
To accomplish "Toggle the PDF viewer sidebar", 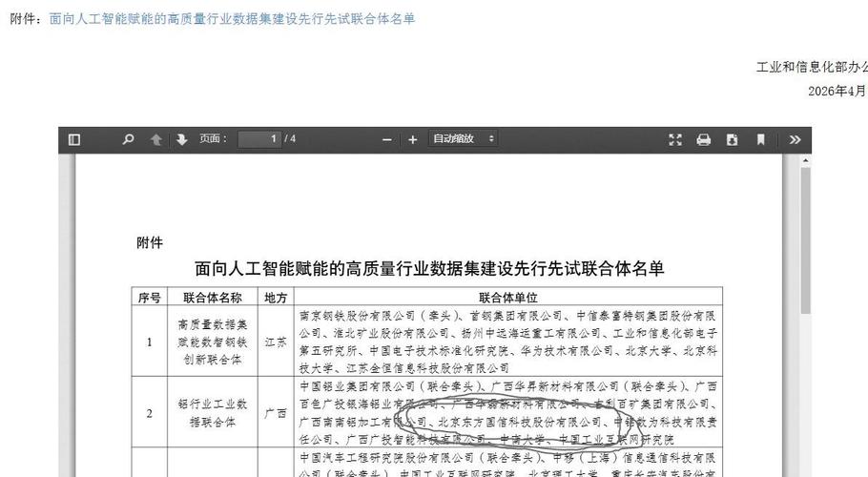I will click(74, 139).
